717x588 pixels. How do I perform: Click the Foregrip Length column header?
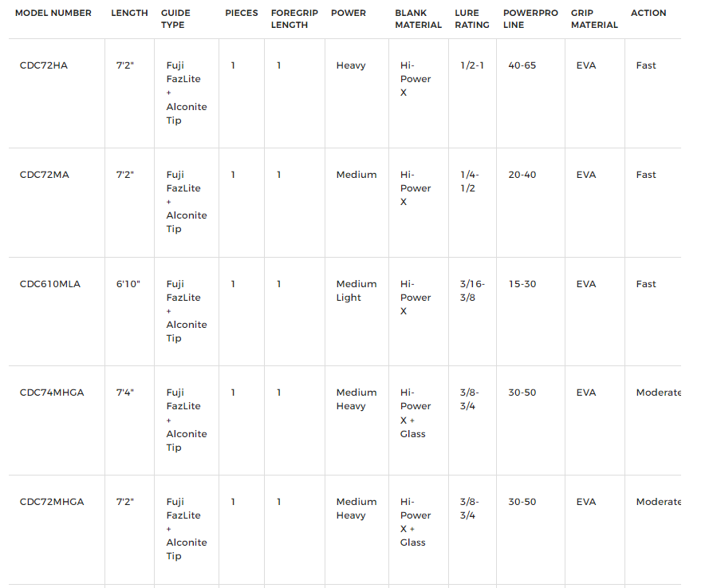[294, 19]
